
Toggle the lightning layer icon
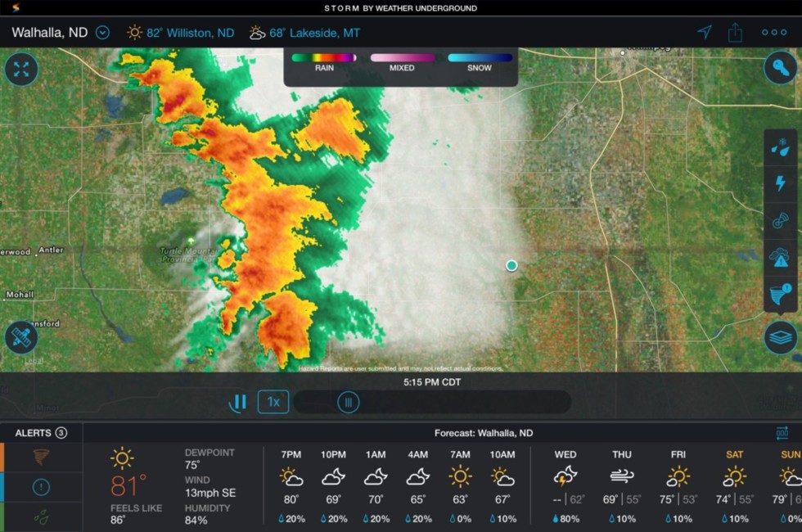pos(781,183)
